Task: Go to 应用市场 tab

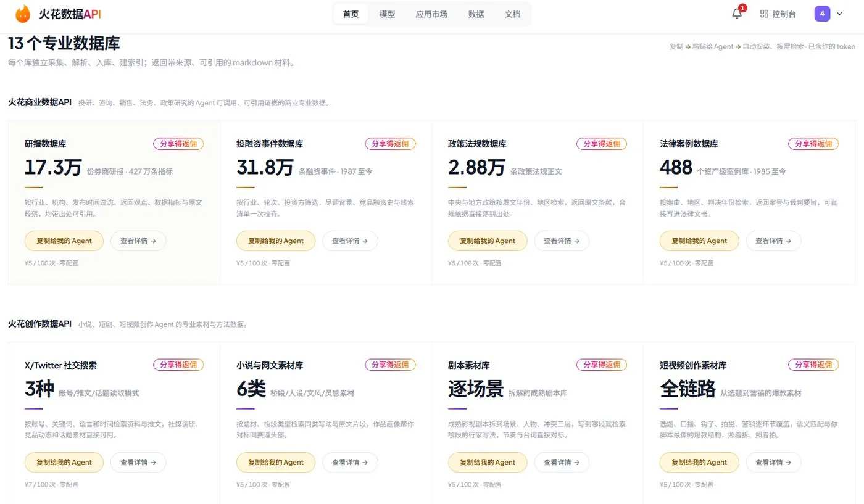Action: pyautogui.click(x=431, y=14)
